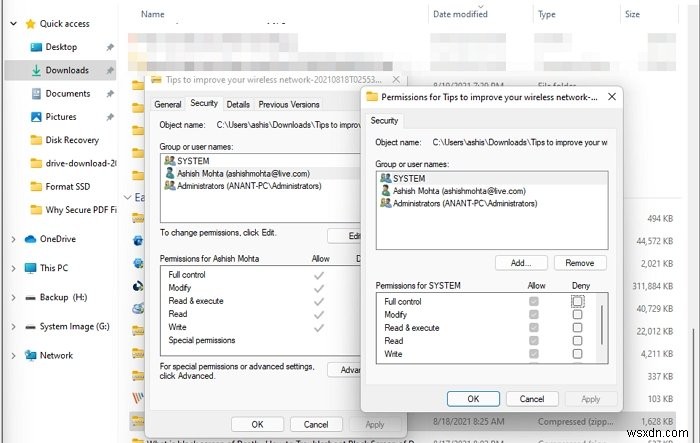Collapse the Quick access tree node
The image size is (700, 443).
pyautogui.click(x=13, y=24)
